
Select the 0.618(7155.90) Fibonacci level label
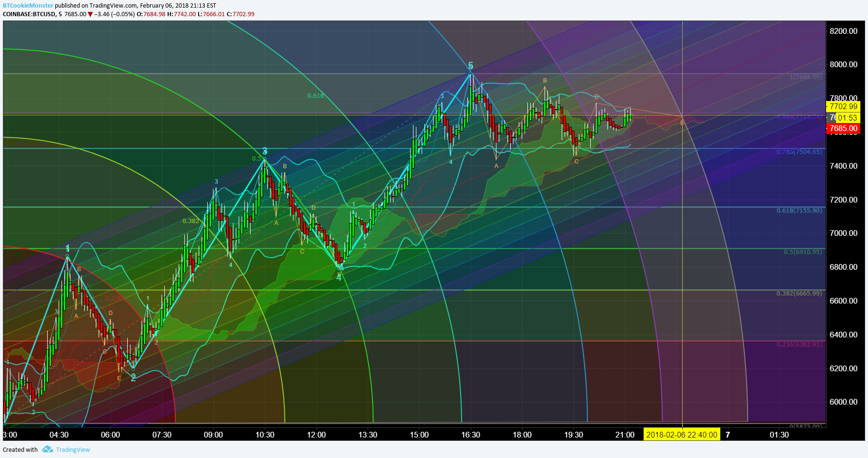799,211
